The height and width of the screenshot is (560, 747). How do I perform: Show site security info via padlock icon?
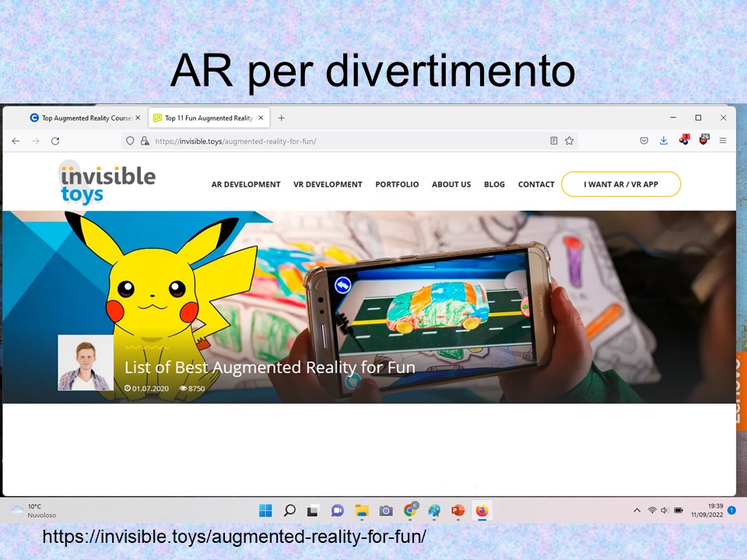145,141
